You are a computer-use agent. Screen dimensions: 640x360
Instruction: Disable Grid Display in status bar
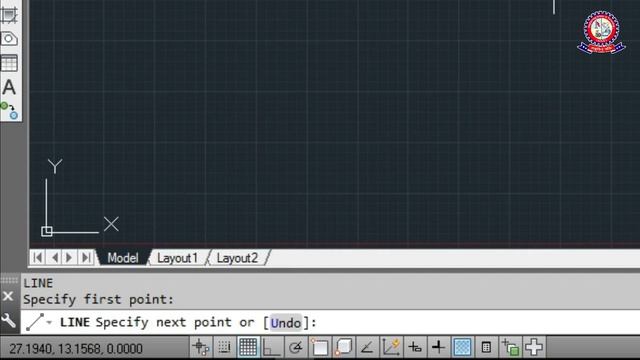click(248, 347)
